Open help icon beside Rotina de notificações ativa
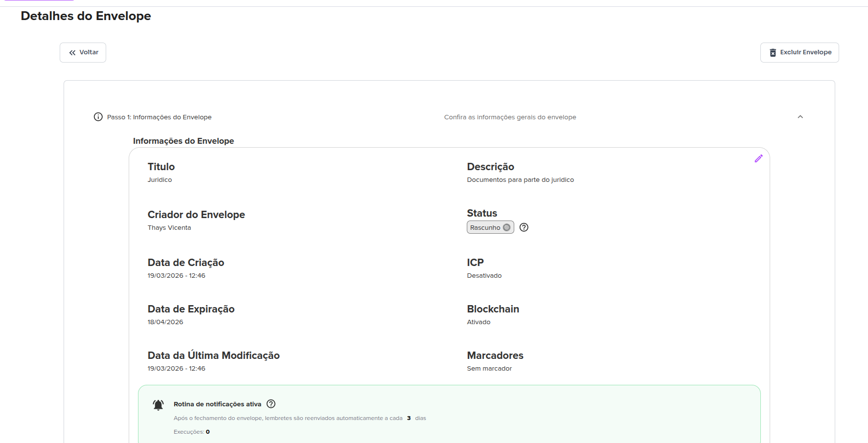The image size is (868, 443). click(x=271, y=404)
